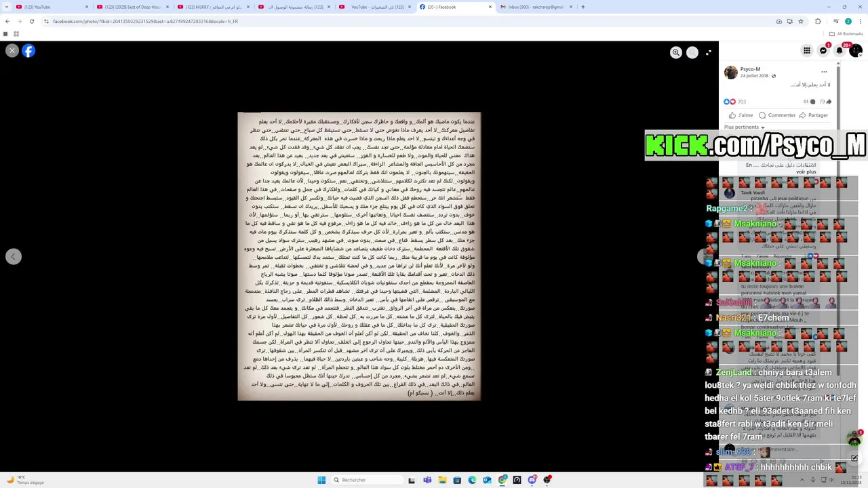Open the 24 juillet 2018 post date
This screenshot has height=488, width=868.
[754, 76]
